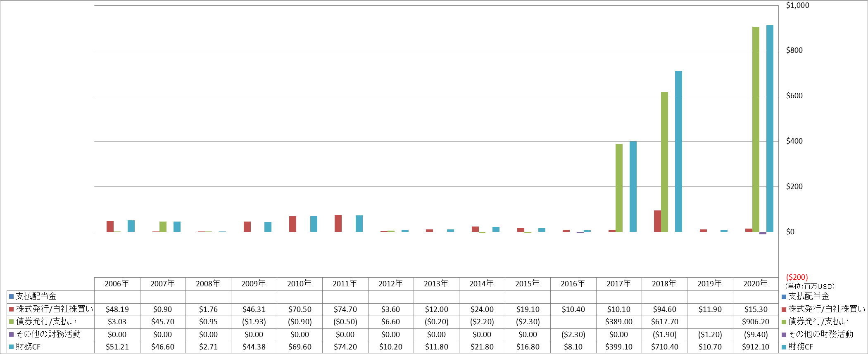Click the $44.38 財務CF cell for 2009
The width and height of the screenshot is (868, 354).
[254, 347]
